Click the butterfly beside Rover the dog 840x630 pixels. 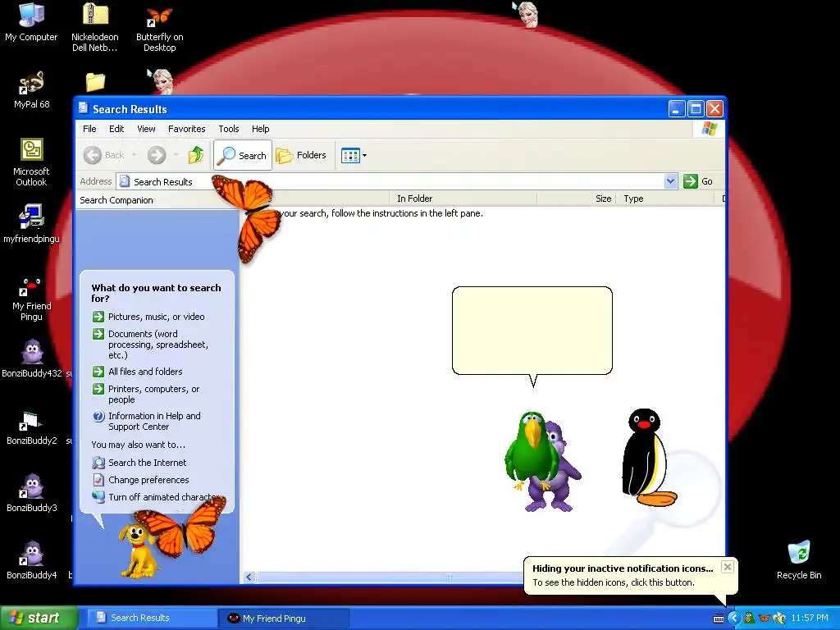coord(182,527)
